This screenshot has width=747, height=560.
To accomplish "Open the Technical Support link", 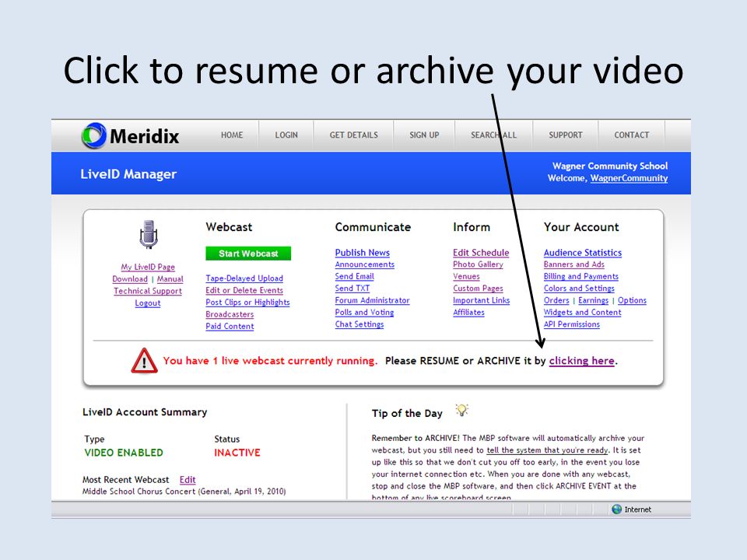I will [148, 291].
